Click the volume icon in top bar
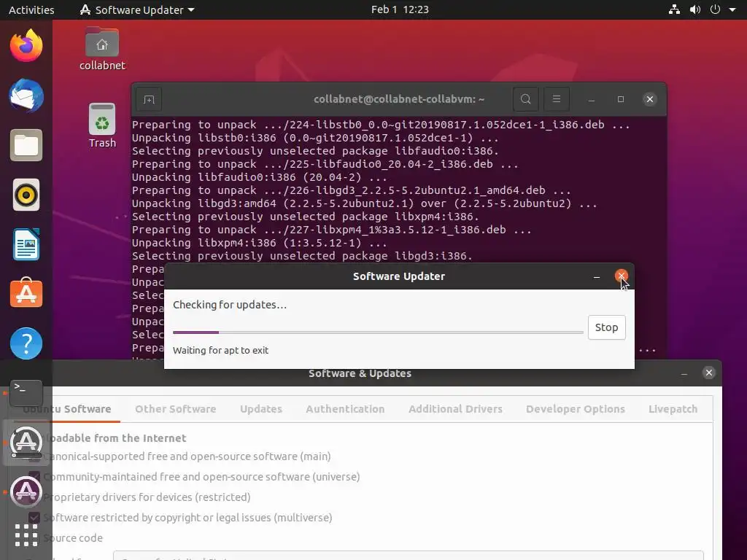Image resolution: width=747 pixels, height=560 pixels. pos(695,9)
